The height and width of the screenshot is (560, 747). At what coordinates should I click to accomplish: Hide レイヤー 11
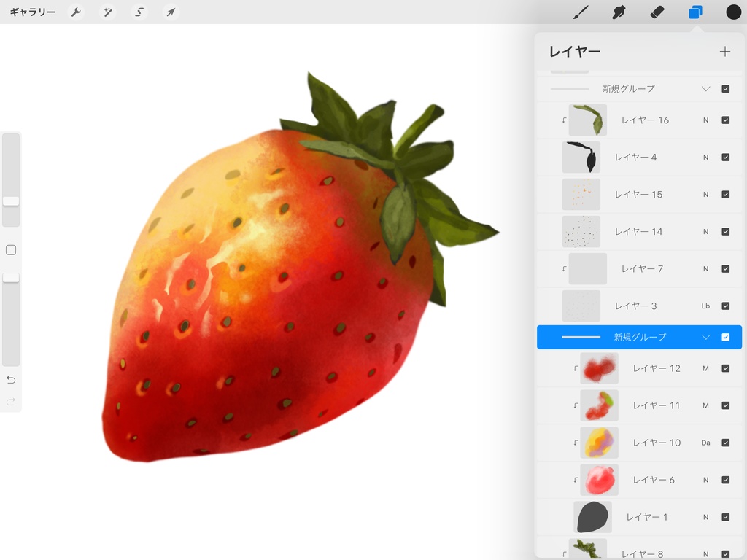click(x=726, y=405)
